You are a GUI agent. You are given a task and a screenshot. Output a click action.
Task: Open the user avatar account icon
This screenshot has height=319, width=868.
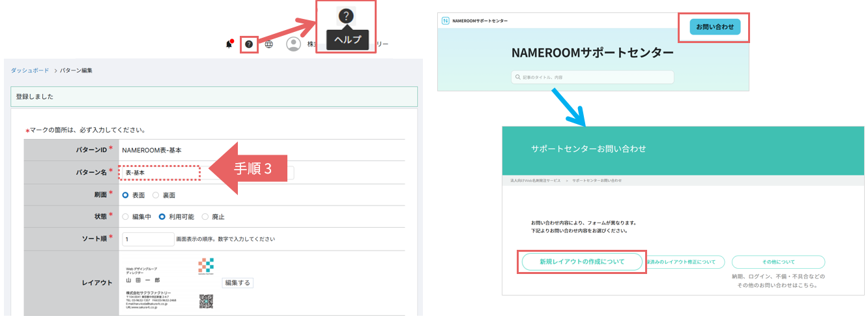pyautogui.click(x=293, y=44)
